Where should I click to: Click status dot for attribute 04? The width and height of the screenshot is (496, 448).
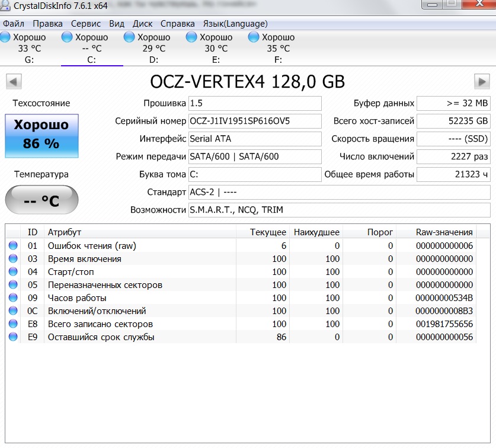point(13,271)
